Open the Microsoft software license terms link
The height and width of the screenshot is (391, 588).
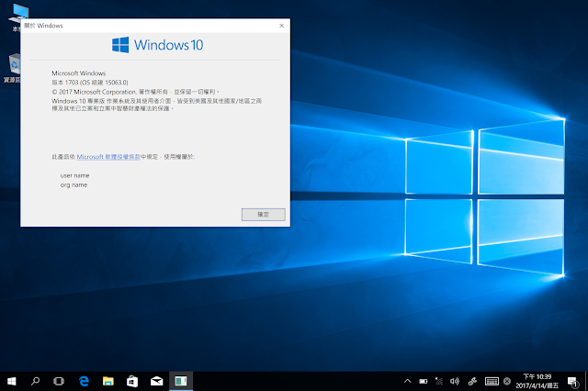point(108,157)
